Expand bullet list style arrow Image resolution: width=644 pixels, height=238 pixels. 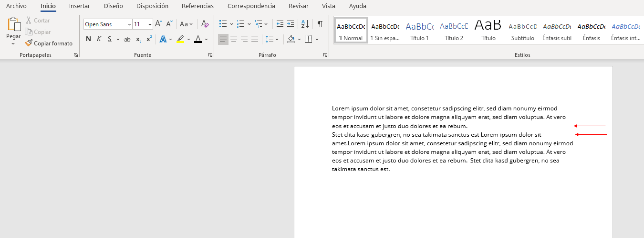pos(231,24)
